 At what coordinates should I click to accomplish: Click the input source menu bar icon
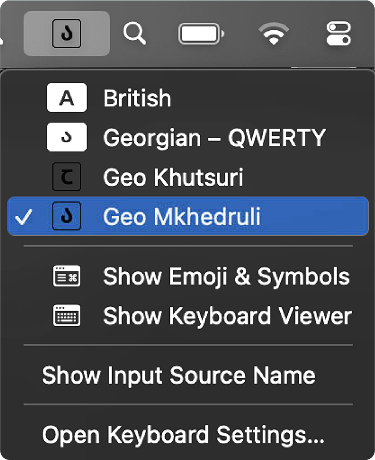pos(67,33)
